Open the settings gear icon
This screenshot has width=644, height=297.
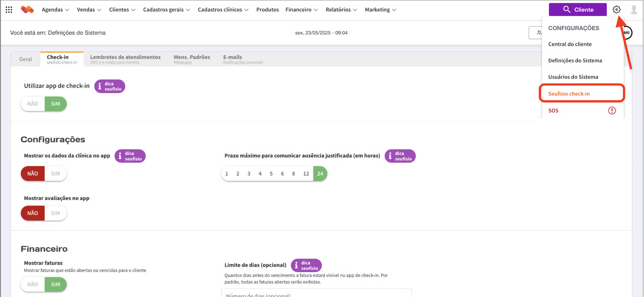pos(616,10)
